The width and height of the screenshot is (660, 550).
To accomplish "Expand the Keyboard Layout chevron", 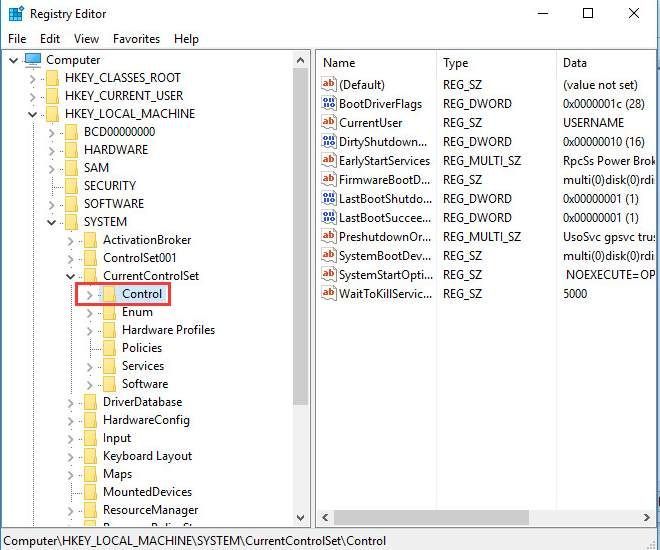I will 70,457.
